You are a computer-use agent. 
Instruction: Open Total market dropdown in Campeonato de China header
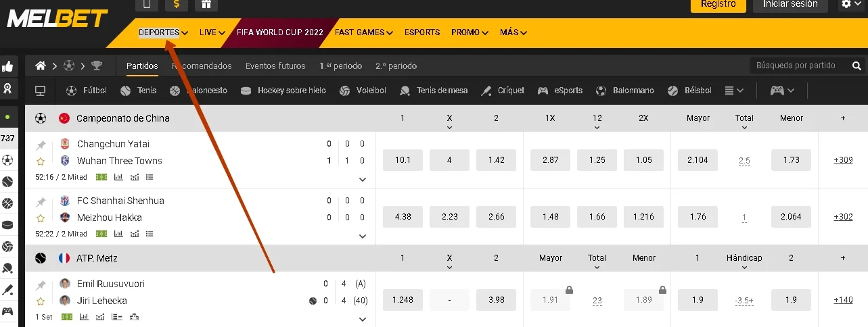[x=744, y=122]
